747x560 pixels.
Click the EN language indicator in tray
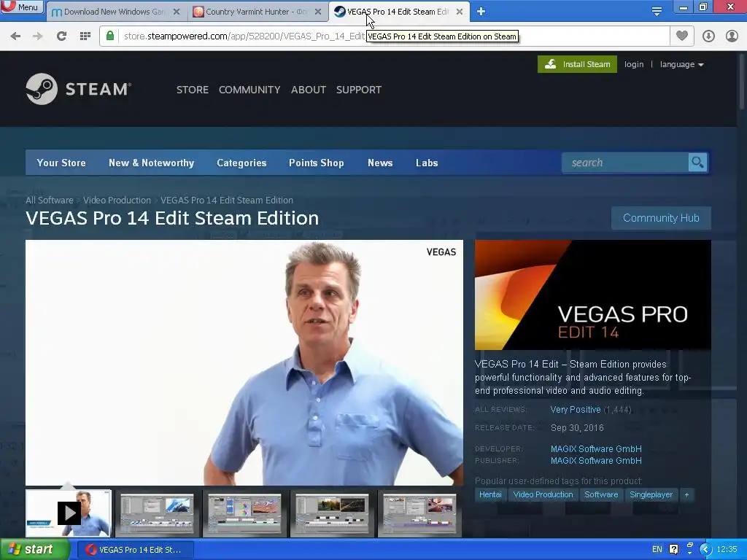coord(657,550)
